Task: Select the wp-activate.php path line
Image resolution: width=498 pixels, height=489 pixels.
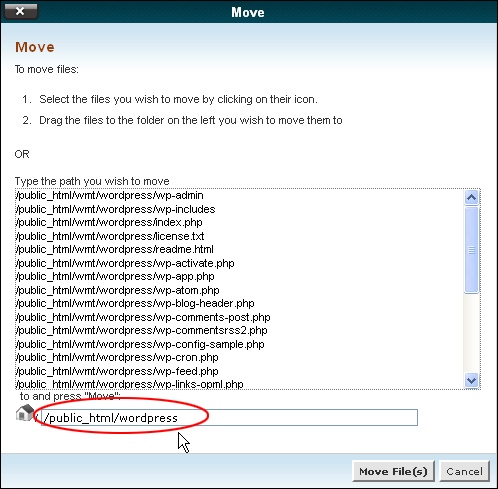Action: pyautogui.click(x=125, y=263)
